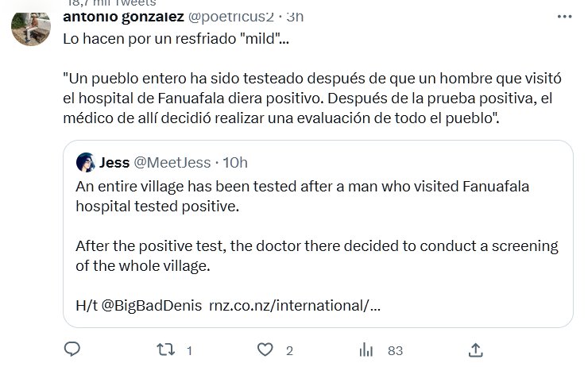Like the tweet with the heart icon
588x367 pixels.
[265, 350]
